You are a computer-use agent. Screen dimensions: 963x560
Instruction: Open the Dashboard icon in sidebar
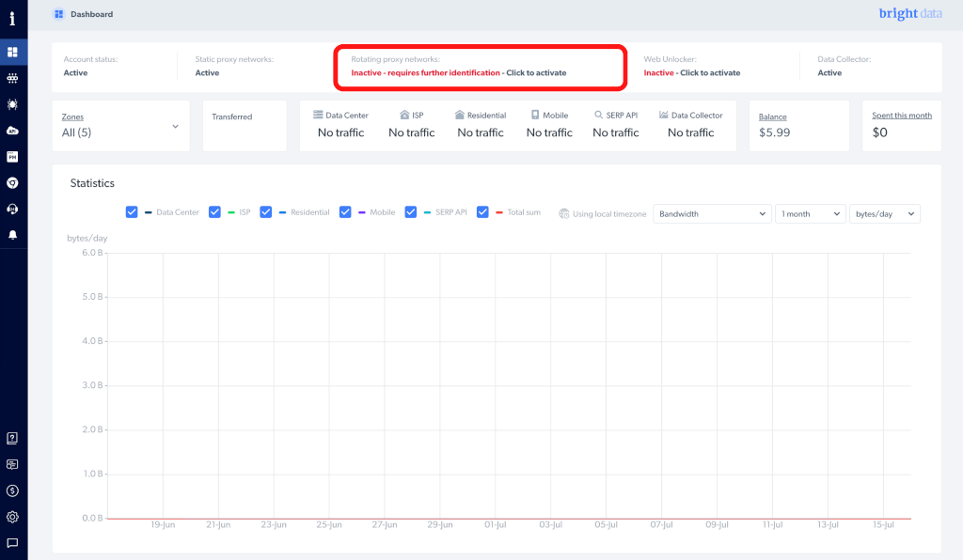12,53
